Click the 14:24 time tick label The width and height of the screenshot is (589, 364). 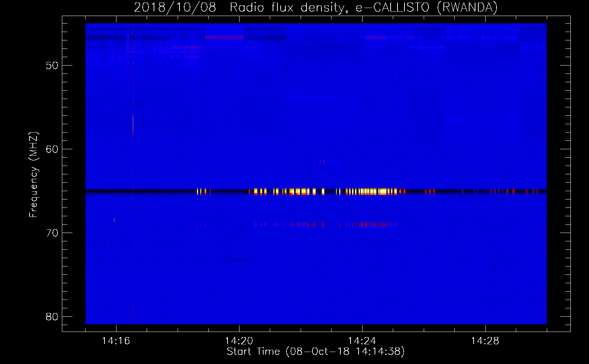(362, 341)
